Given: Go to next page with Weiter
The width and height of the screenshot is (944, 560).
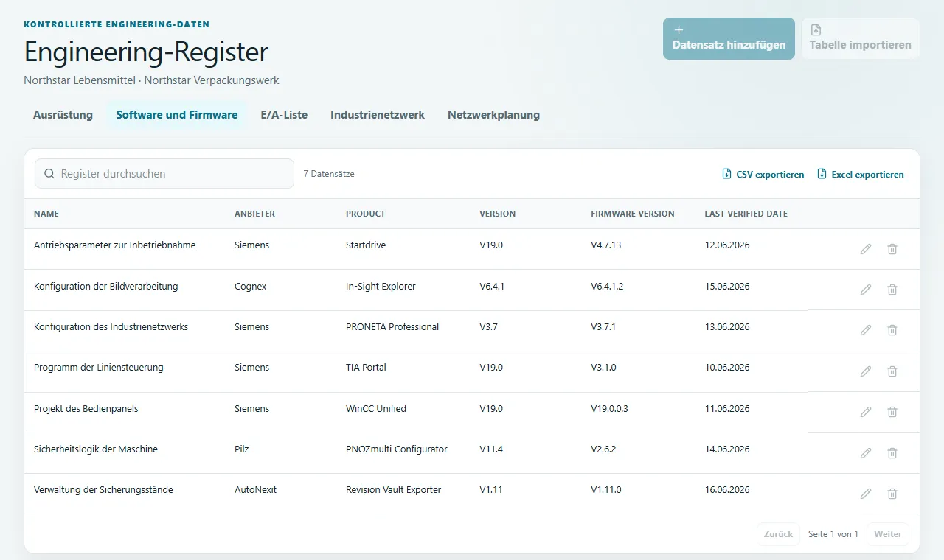Looking at the screenshot, I should tap(888, 534).
